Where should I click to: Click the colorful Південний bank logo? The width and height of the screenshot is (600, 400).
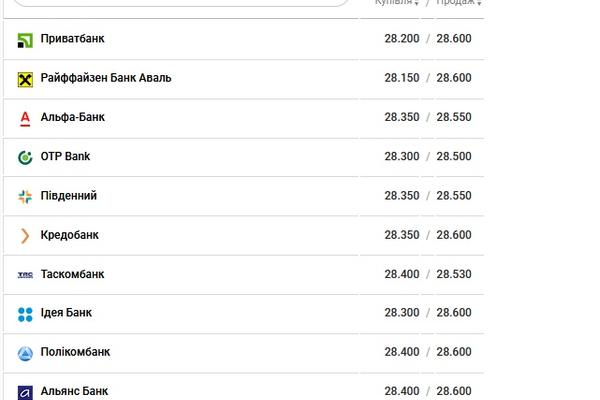coord(25,197)
